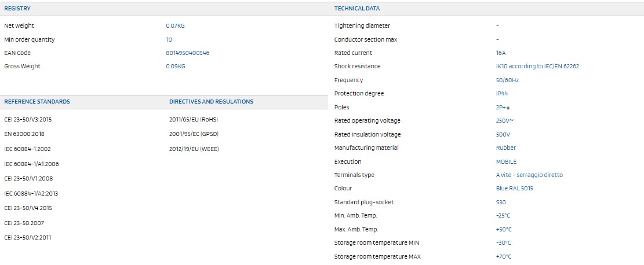Select the 2001/95/EC (GPSD) directive
The width and height of the screenshot is (644, 265).
click(x=194, y=134)
